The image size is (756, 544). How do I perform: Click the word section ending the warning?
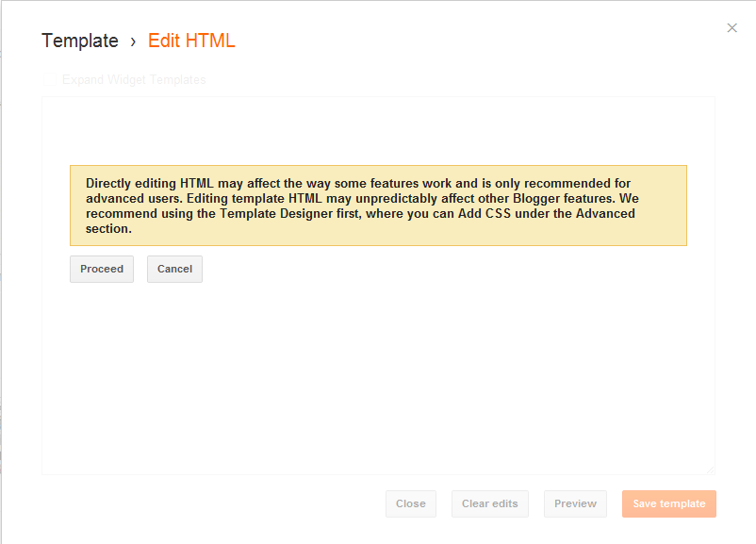point(108,228)
